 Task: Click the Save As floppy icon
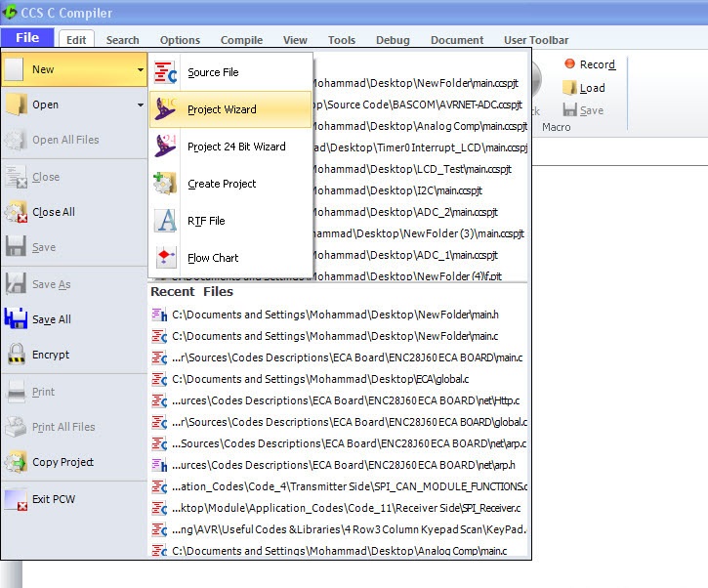tap(16, 284)
